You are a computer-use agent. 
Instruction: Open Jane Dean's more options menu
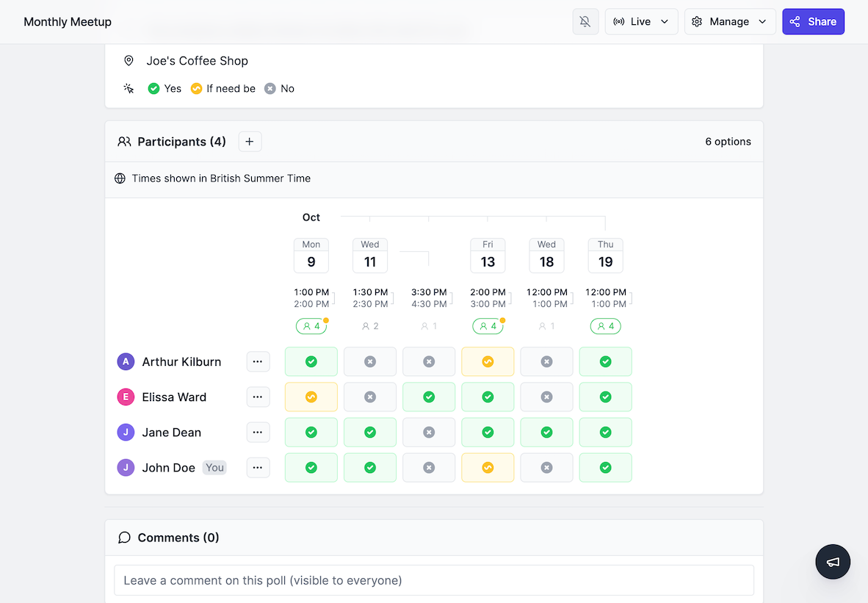point(258,433)
